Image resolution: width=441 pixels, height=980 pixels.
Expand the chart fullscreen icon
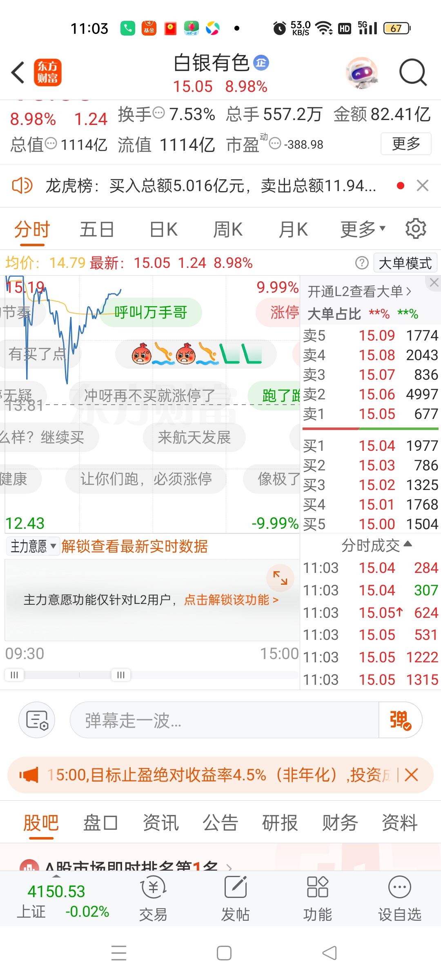[280, 578]
